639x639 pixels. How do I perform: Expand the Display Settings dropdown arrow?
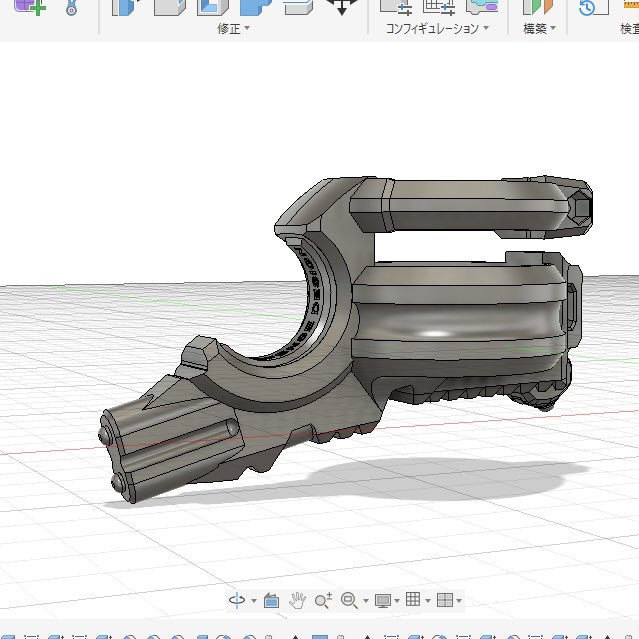(397, 601)
